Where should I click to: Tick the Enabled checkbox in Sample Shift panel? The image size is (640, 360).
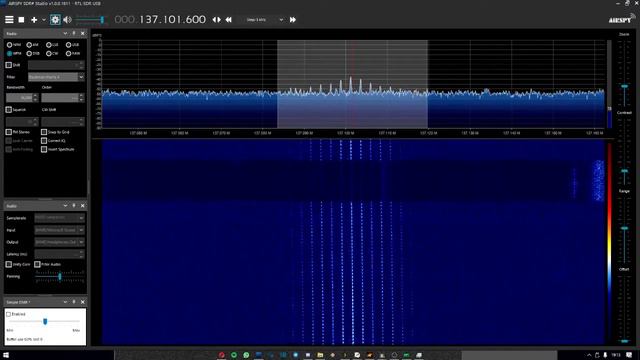[x=8, y=314]
